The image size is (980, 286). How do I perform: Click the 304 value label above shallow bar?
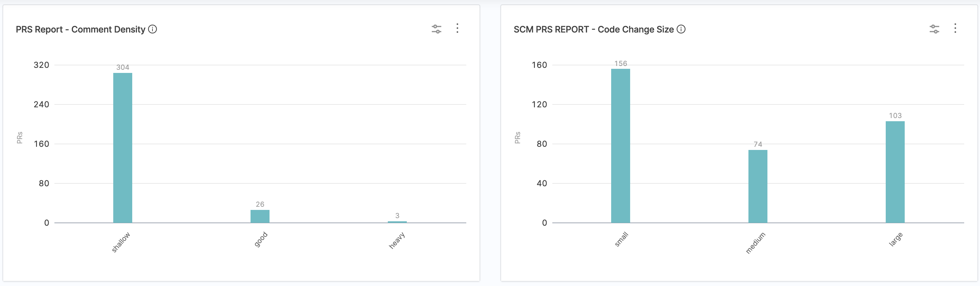[x=122, y=67]
